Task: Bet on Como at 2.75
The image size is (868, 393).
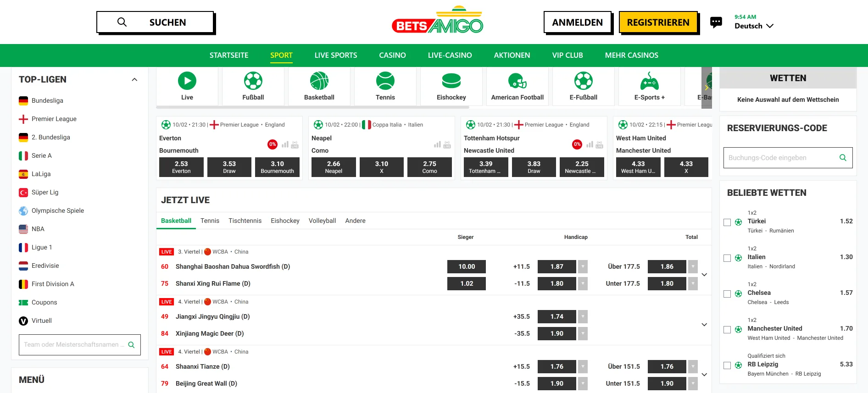Action: click(x=429, y=167)
